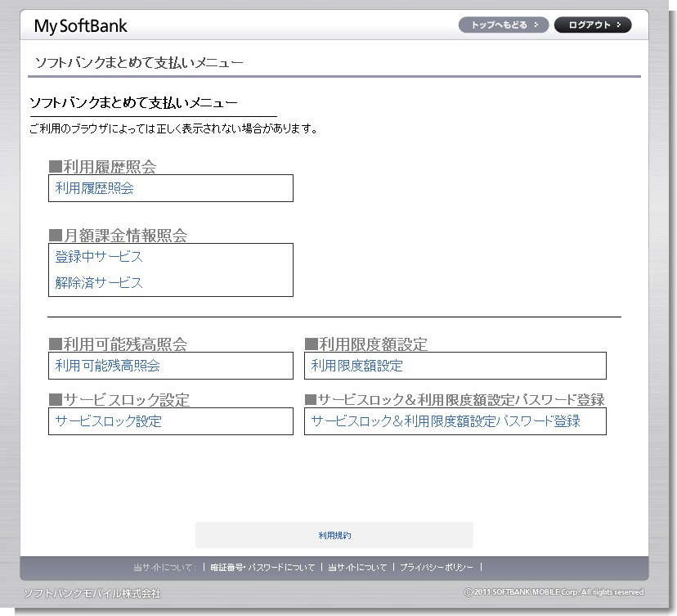Image resolution: width=677 pixels, height=616 pixels.
Task: Open the 利用規約 link
Action: tap(334, 536)
